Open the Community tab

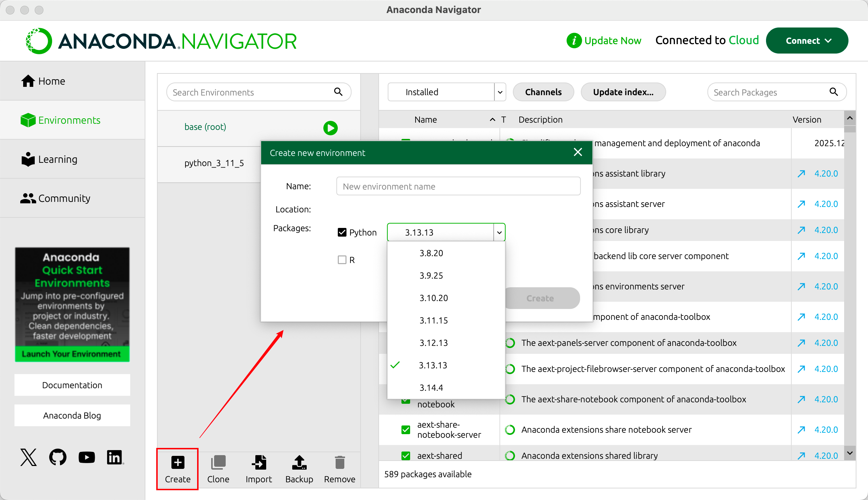tap(72, 198)
